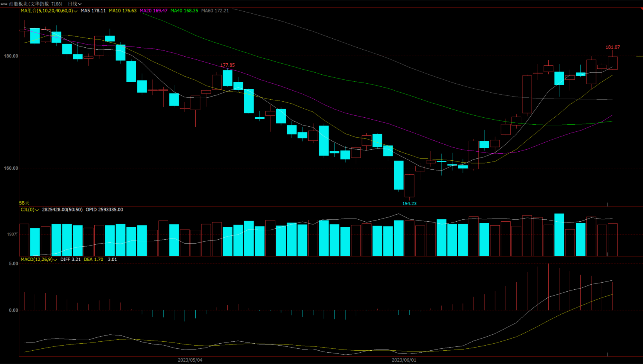Select the MA5 178.11 readout
The image size is (643, 364).
pyautogui.click(x=93, y=11)
